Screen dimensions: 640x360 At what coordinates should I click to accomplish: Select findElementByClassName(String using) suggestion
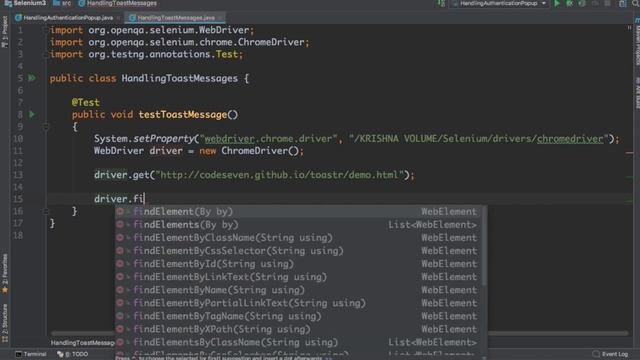299,238
